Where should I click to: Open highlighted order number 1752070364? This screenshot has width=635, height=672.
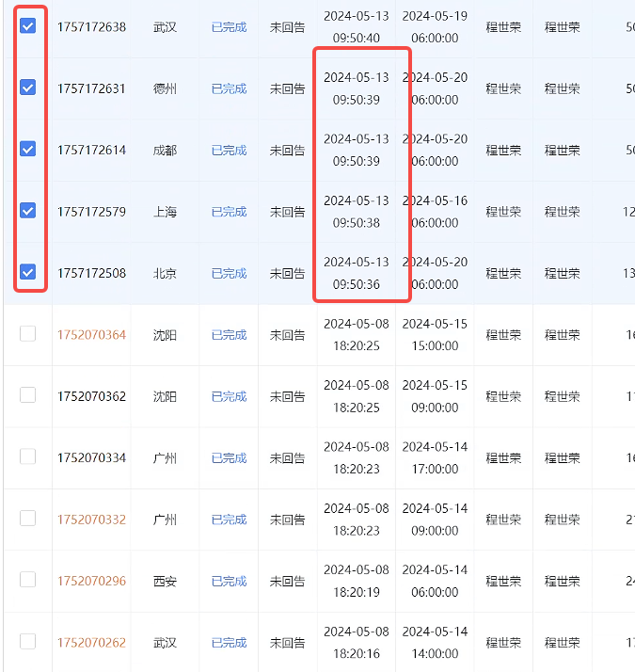91,335
